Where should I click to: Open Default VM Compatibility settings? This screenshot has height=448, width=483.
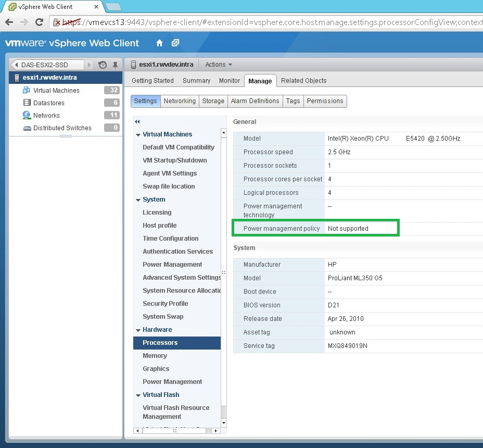point(179,147)
